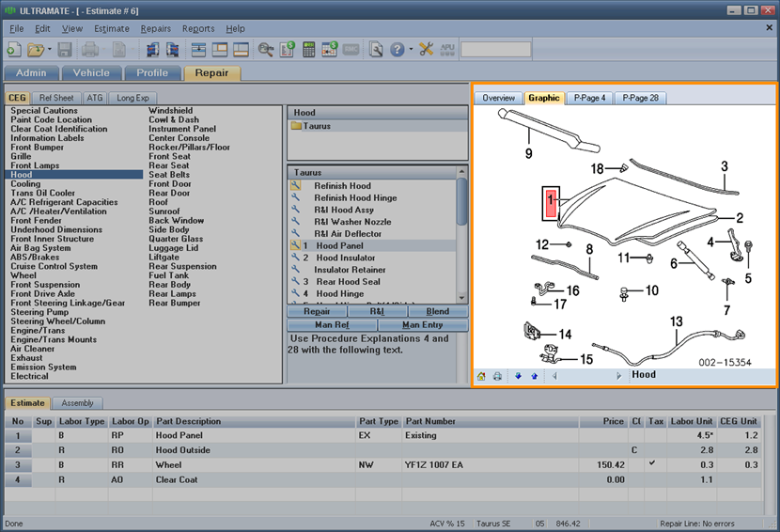Switch to the P-Page 28 tab
780x532 pixels.
point(640,98)
